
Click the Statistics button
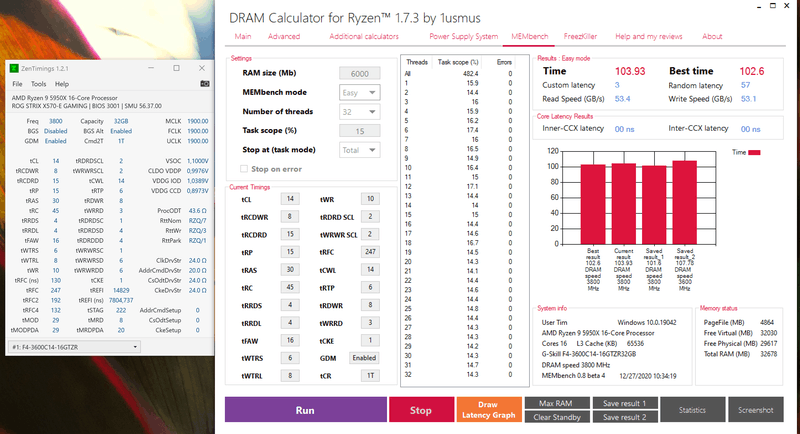pos(692,410)
